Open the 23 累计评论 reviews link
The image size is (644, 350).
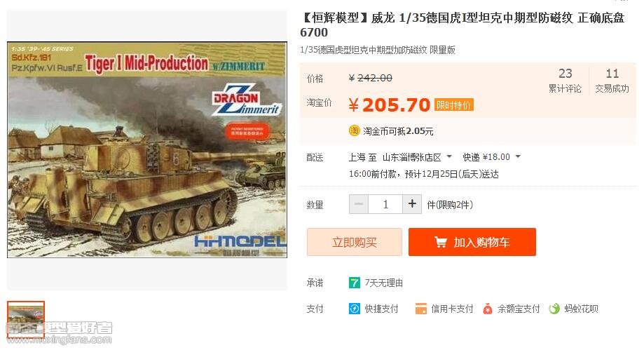point(565,80)
